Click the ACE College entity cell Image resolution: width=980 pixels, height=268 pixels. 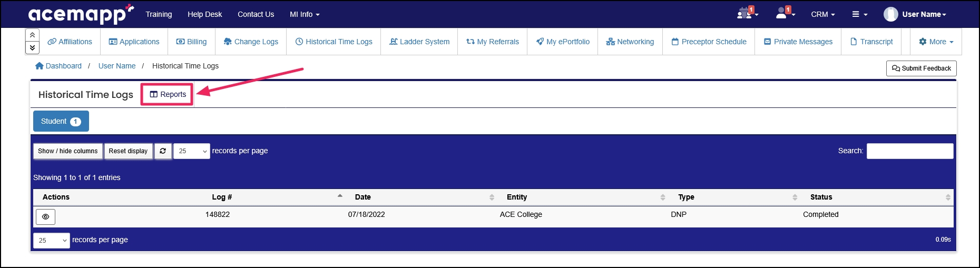click(521, 214)
